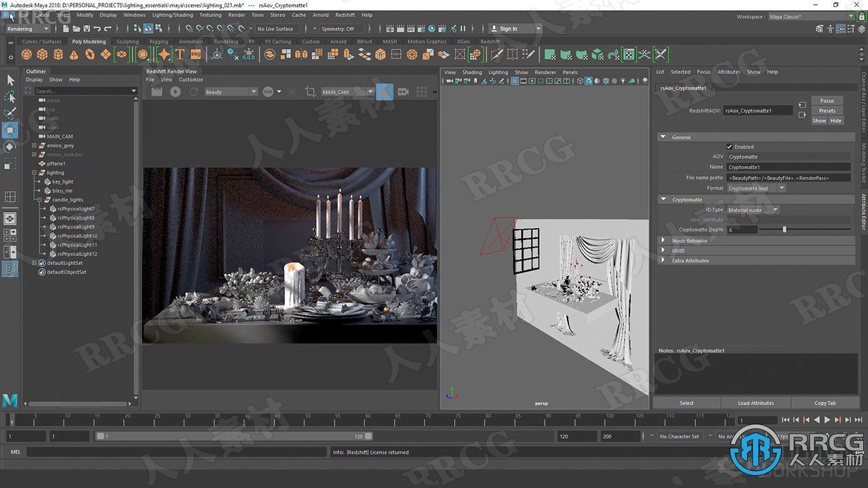This screenshot has height=488, width=868.
Task: Create a polygon cube from the shelf
Action: point(43,55)
